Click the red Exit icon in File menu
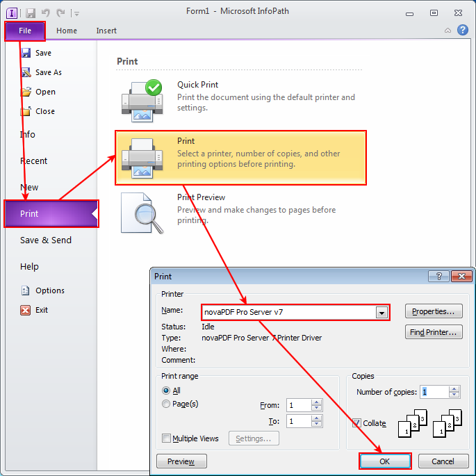 click(x=26, y=310)
